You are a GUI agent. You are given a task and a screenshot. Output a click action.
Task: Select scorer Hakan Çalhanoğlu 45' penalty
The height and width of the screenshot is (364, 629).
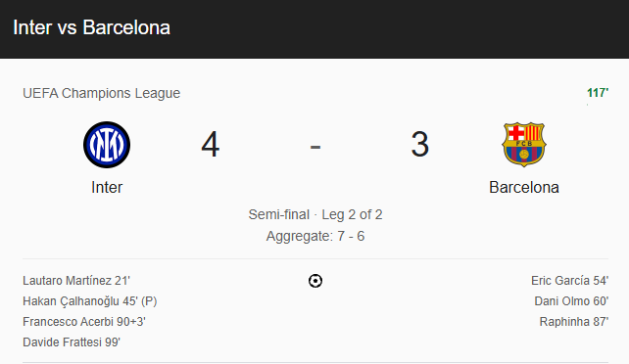90,301
